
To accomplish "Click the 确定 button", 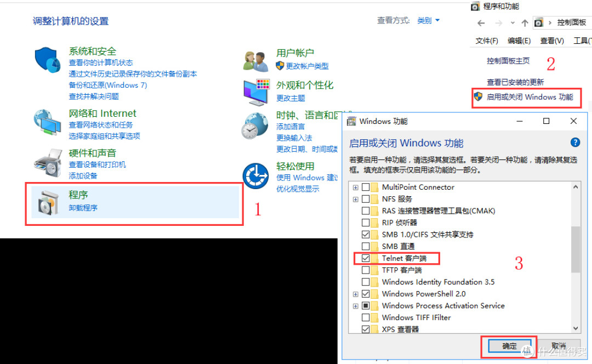I will [x=509, y=346].
